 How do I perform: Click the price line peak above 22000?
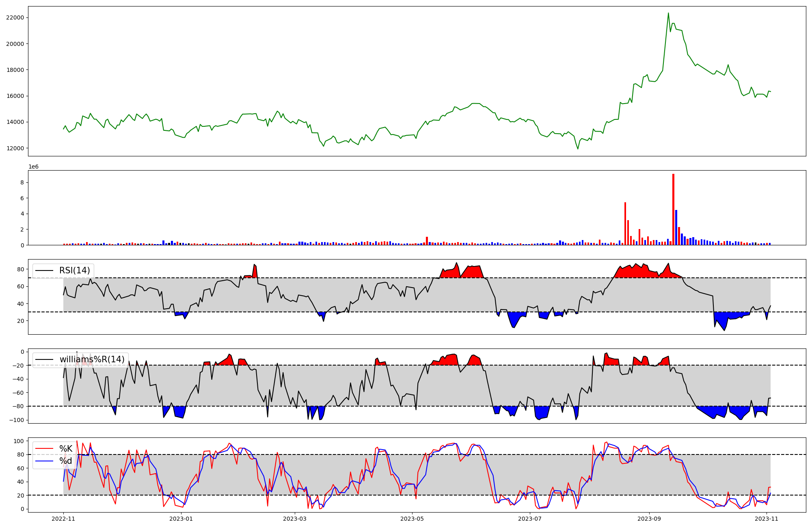[x=668, y=13]
